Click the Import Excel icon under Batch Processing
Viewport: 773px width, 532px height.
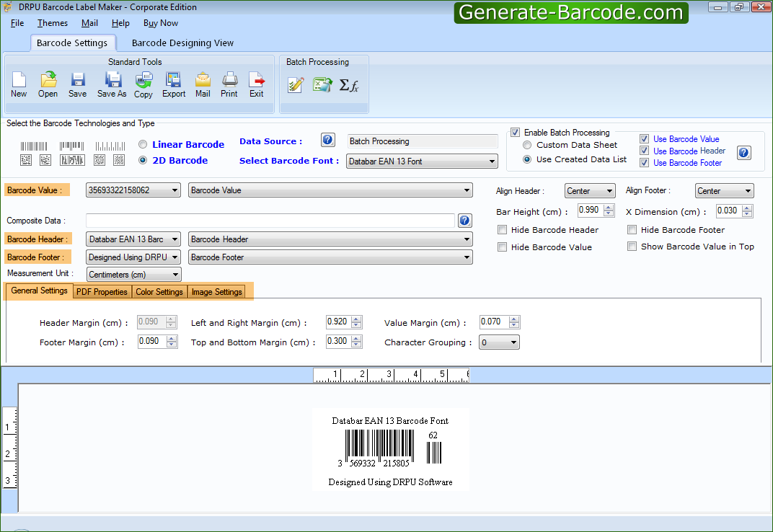click(x=322, y=85)
